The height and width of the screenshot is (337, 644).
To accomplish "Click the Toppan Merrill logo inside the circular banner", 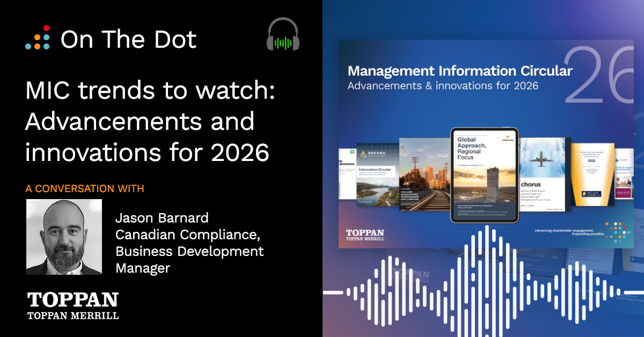I will click(365, 235).
